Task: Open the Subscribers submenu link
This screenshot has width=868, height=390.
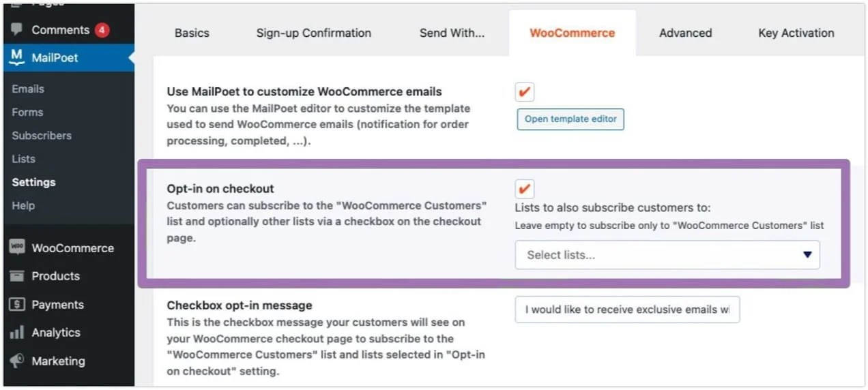Action: pos(42,136)
